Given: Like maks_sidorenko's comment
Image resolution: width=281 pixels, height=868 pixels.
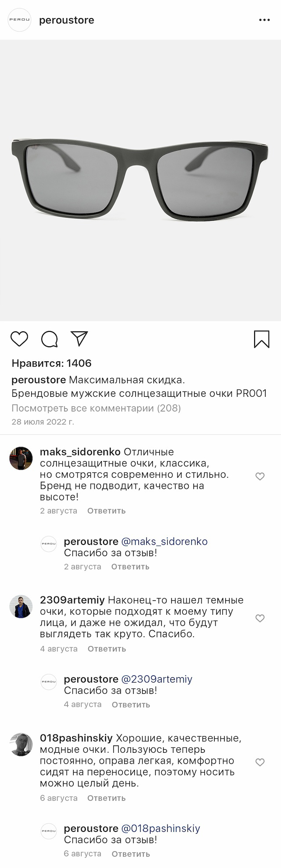Looking at the screenshot, I should 260,476.
